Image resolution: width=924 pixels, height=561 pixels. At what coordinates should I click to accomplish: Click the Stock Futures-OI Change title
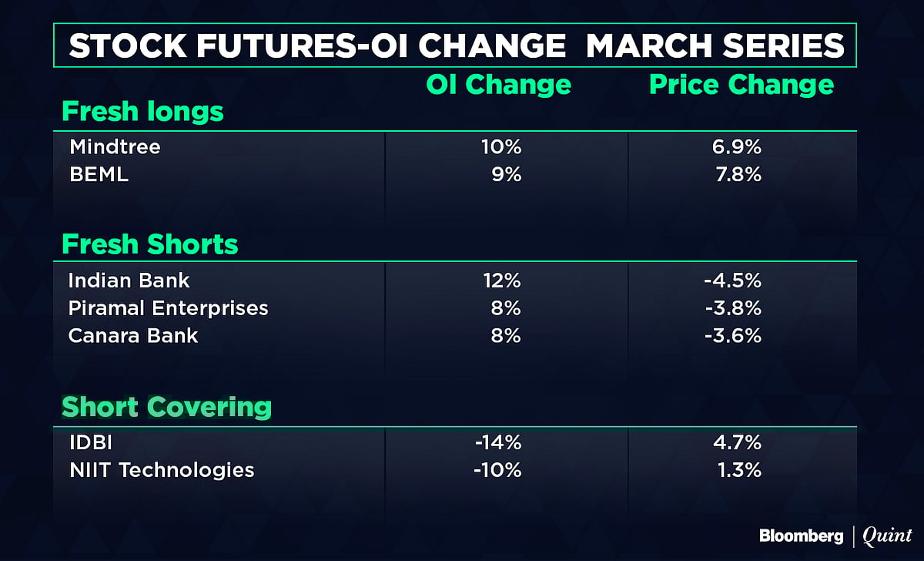457,45
